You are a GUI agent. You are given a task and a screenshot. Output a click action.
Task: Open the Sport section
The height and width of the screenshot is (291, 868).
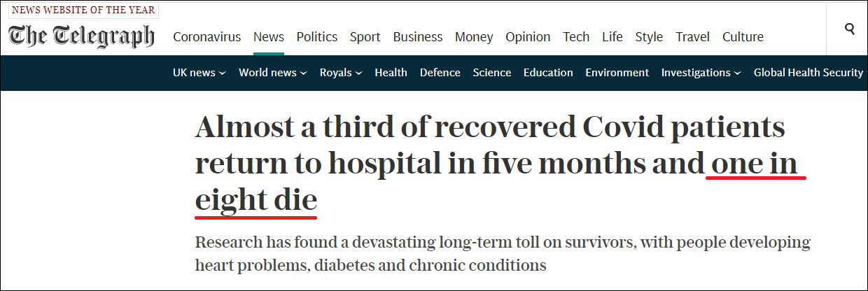coord(365,37)
